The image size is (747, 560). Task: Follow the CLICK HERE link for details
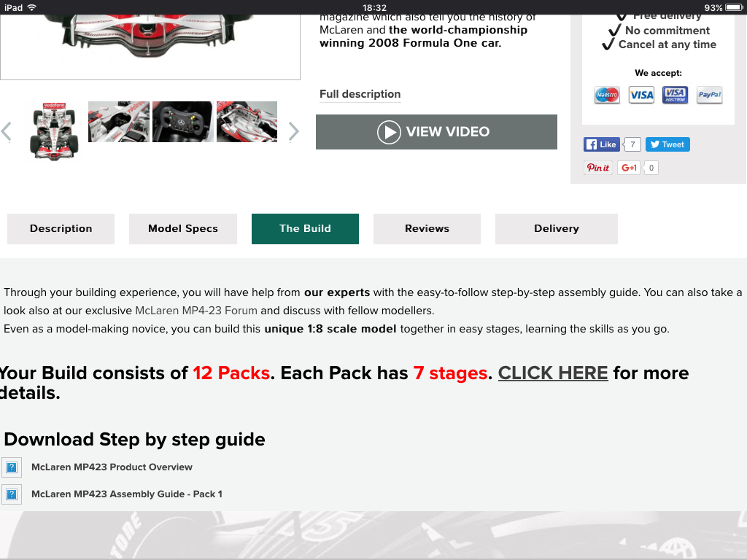(x=553, y=373)
